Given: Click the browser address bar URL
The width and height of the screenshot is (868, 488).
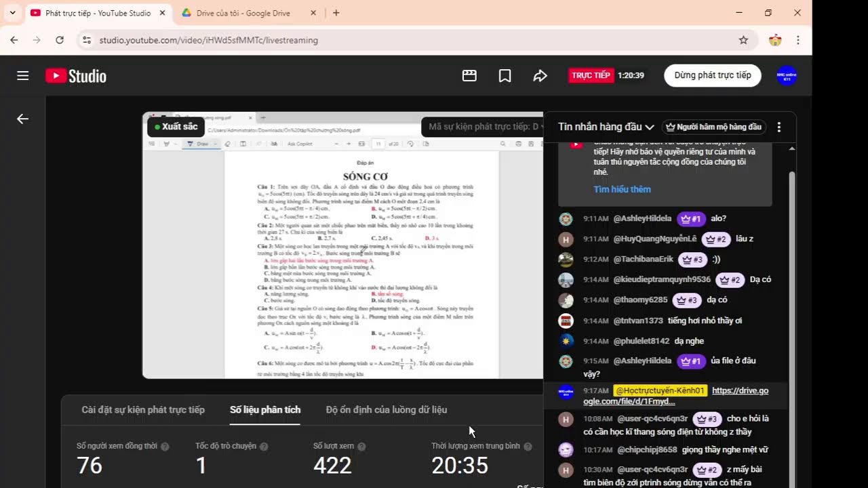Looking at the screenshot, I should [x=209, y=40].
